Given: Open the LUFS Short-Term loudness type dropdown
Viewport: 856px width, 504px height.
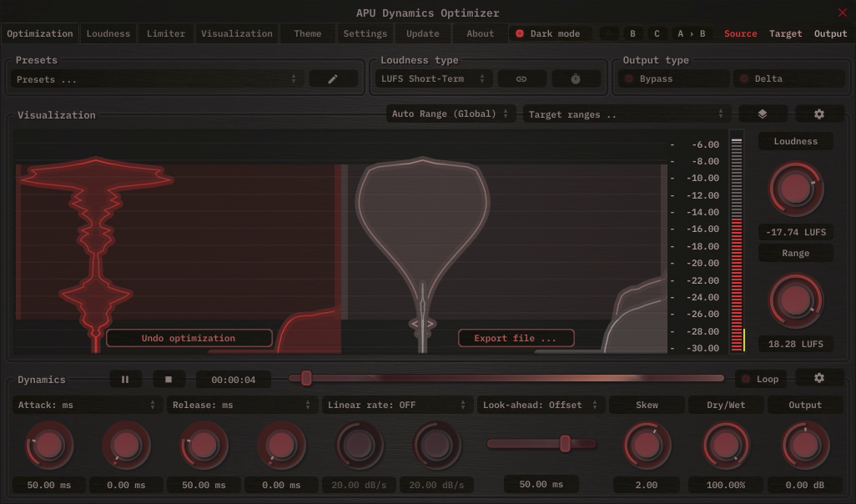Looking at the screenshot, I should [x=431, y=78].
